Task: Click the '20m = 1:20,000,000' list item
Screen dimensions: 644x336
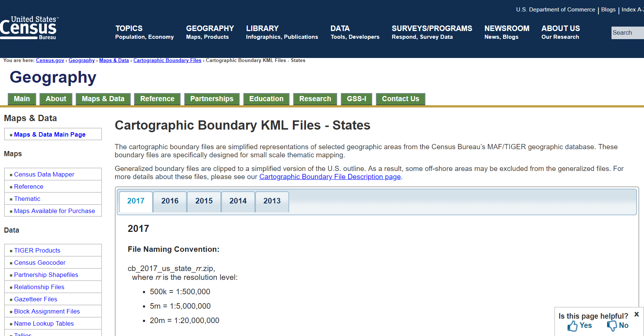Action: coord(185,320)
